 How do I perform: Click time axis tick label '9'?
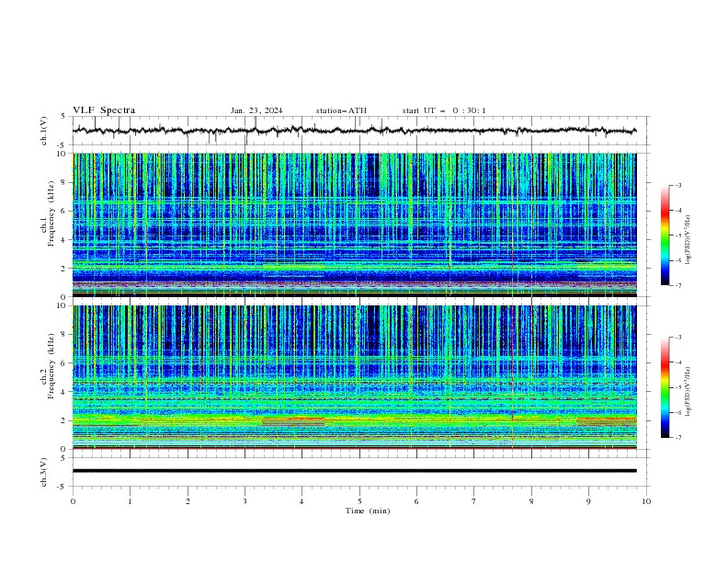click(588, 501)
